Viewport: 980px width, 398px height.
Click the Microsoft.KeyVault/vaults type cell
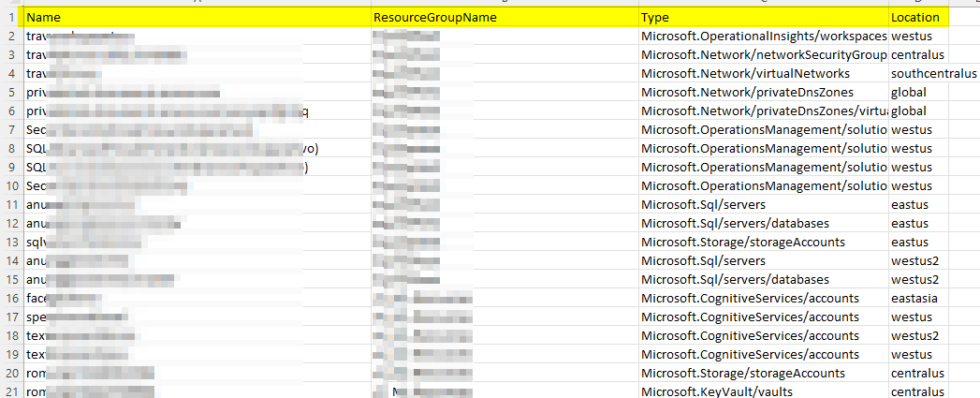763,391
